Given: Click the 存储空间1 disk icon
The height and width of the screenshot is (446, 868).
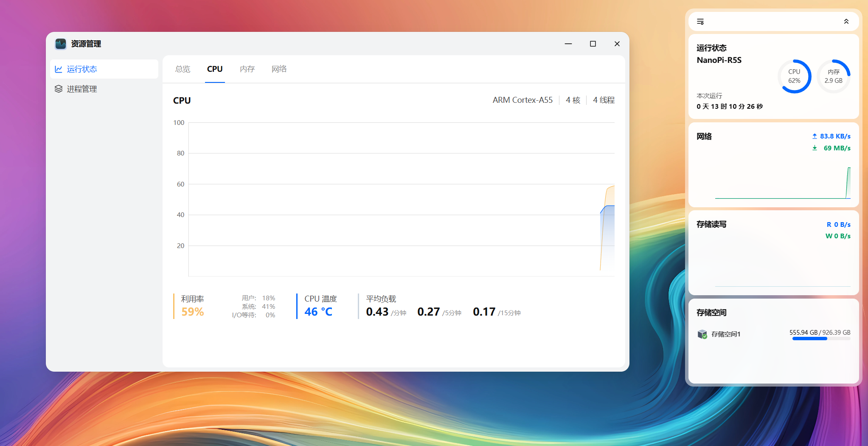Looking at the screenshot, I should pyautogui.click(x=702, y=334).
